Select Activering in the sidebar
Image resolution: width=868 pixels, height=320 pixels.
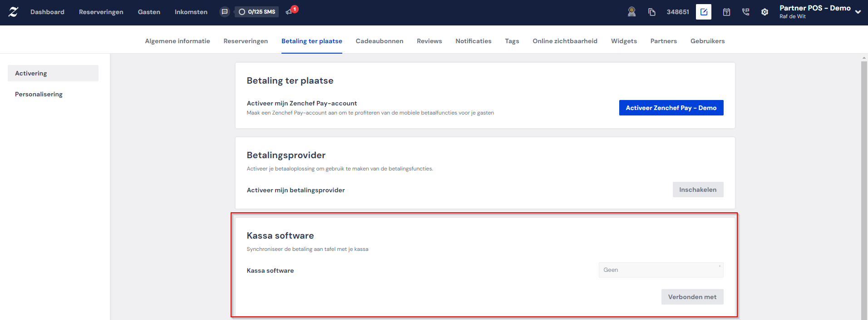(53, 73)
